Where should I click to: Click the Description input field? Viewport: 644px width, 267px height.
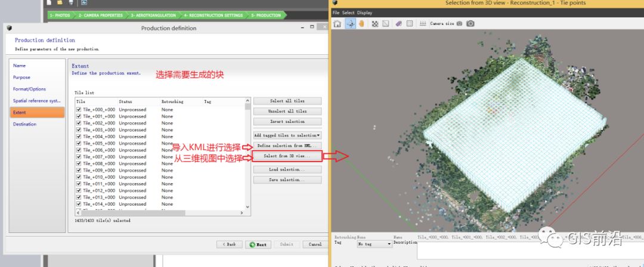(530, 250)
